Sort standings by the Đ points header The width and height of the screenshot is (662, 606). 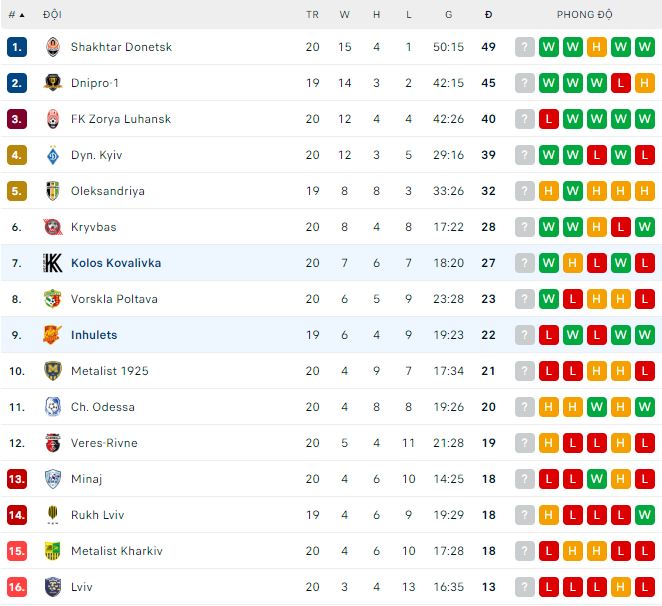pyautogui.click(x=488, y=15)
